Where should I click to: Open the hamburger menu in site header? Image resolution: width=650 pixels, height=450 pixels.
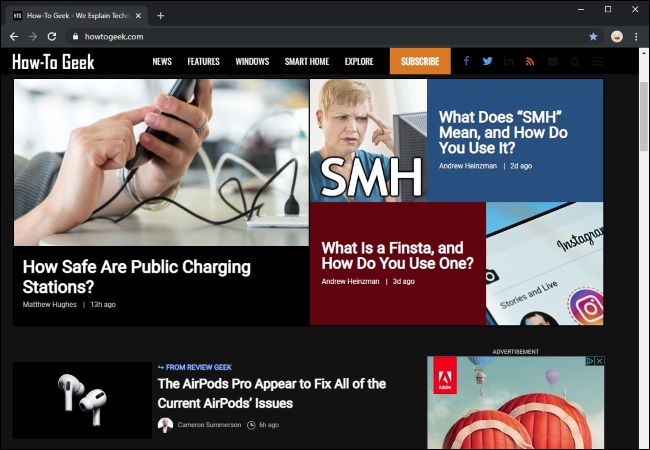(x=597, y=61)
